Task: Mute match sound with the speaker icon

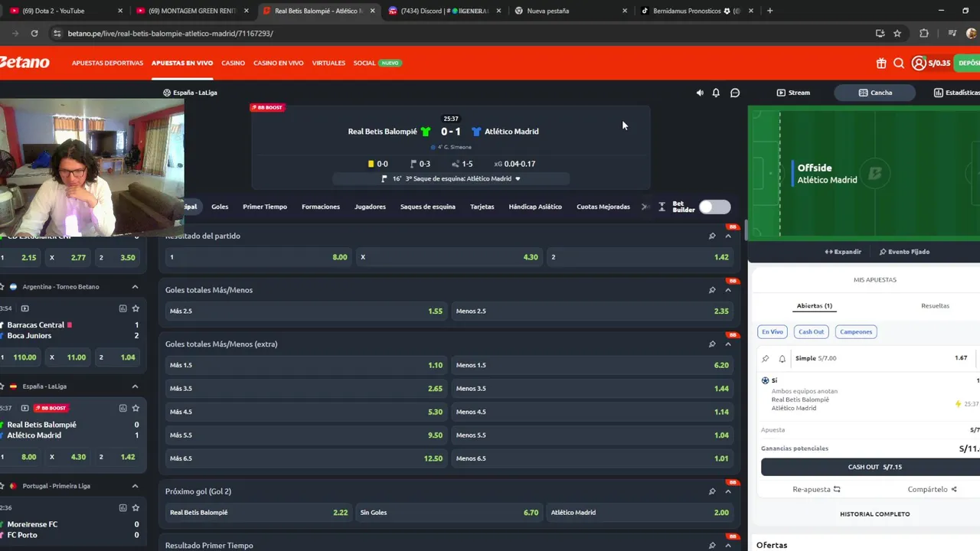Action: (x=700, y=93)
